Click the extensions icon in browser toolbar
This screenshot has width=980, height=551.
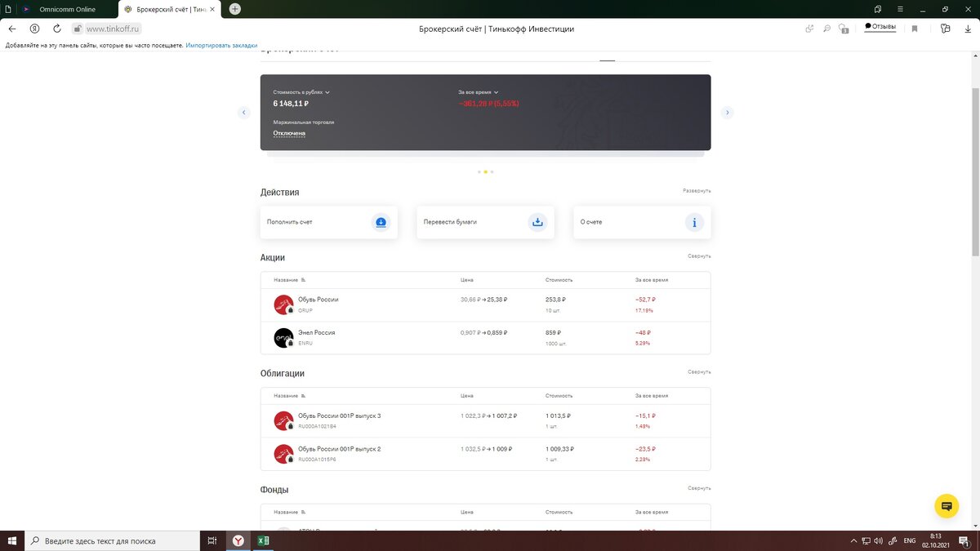coord(946,29)
